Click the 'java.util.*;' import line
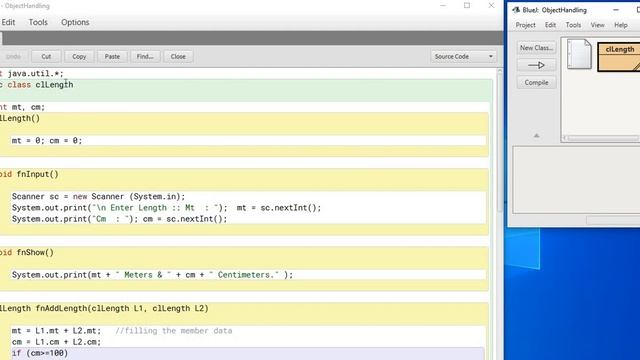The image size is (640, 360). click(36, 74)
